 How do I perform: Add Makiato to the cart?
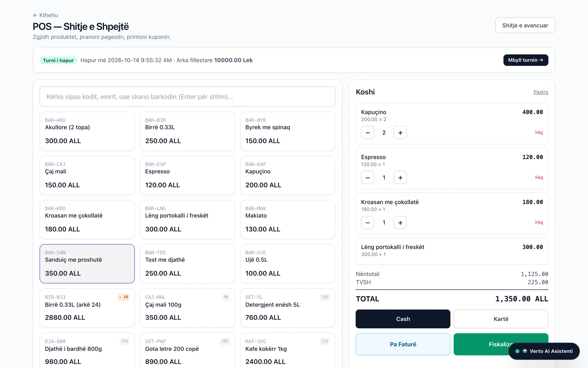pos(288,220)
